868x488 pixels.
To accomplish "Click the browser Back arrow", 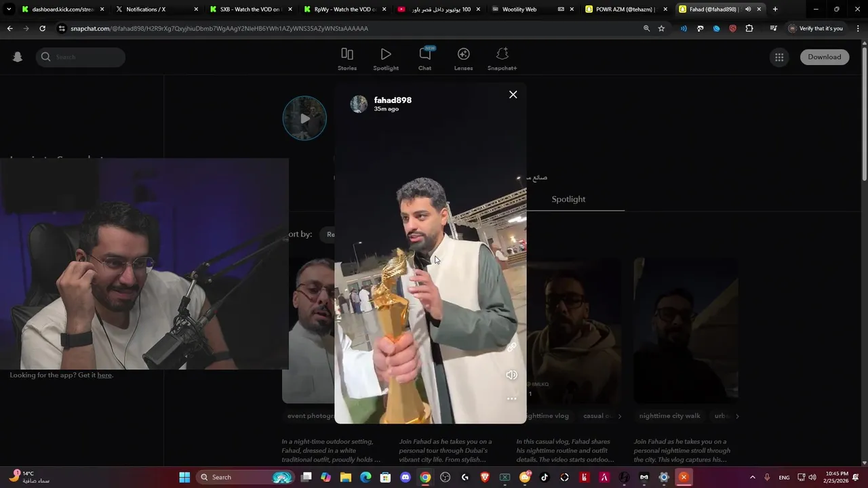I will click(x=9, y=28).
